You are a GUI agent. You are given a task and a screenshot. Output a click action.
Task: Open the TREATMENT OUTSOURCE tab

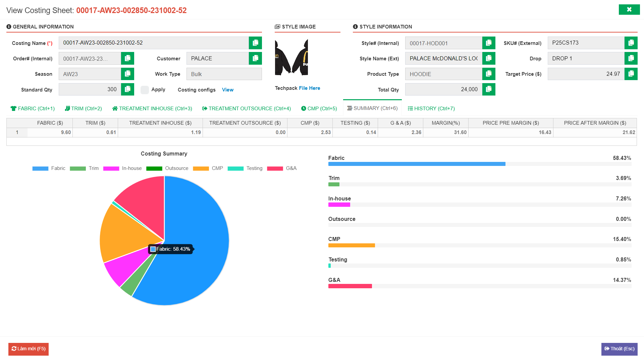click(x=247, y=109)
